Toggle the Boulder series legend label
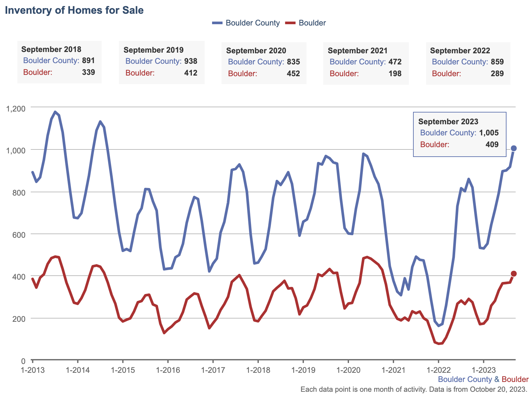532x397 pixels. [x=312, y=23]
